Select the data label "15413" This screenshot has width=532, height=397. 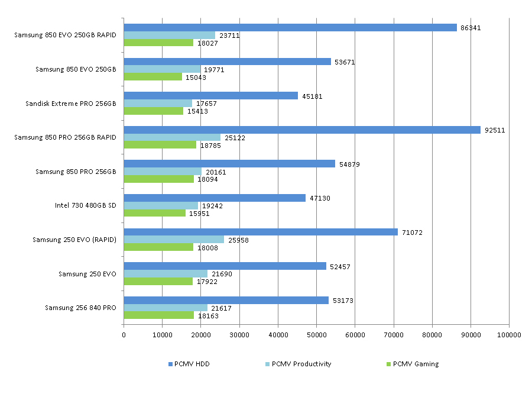197,111
